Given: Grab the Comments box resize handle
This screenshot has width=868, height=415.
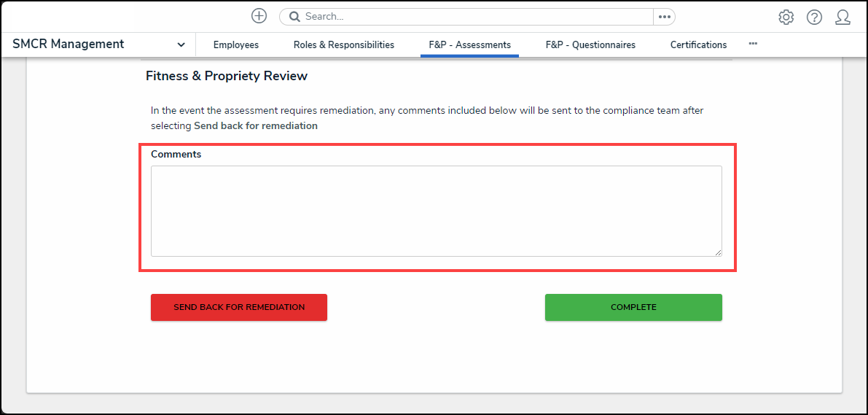Looking at the screenshot, I should (718, 252).
